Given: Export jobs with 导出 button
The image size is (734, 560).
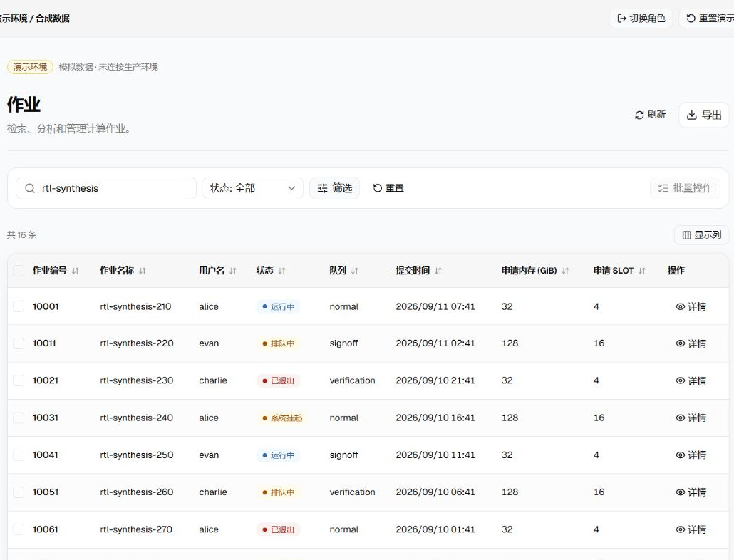Looking at the screenshot, I should (703, 115).
